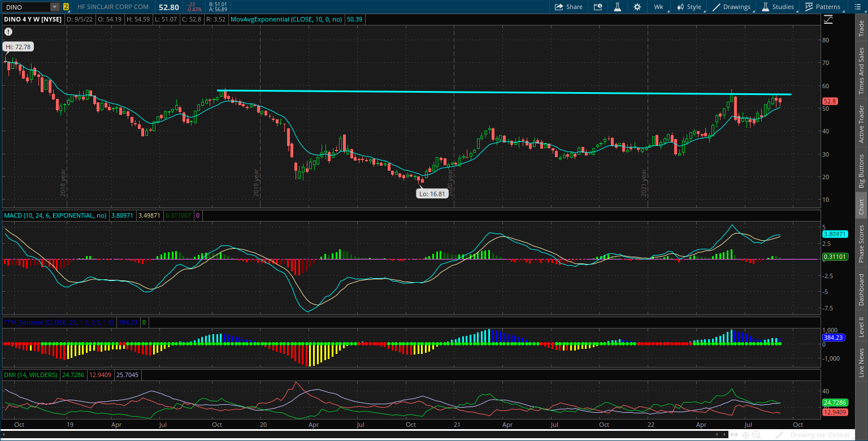Open the chart hamburger menu icon top right
The width and height of the screenshot is (868, 441).
tap(857, 7)
